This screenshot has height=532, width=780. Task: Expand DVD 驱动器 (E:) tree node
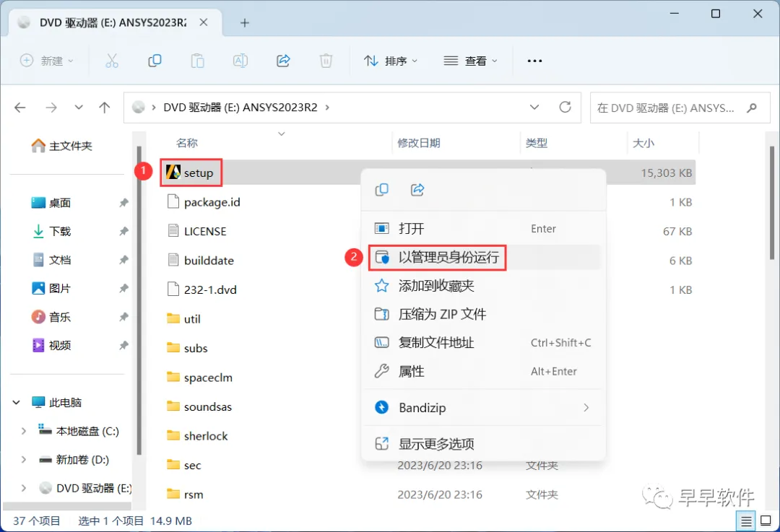[23, 488]
